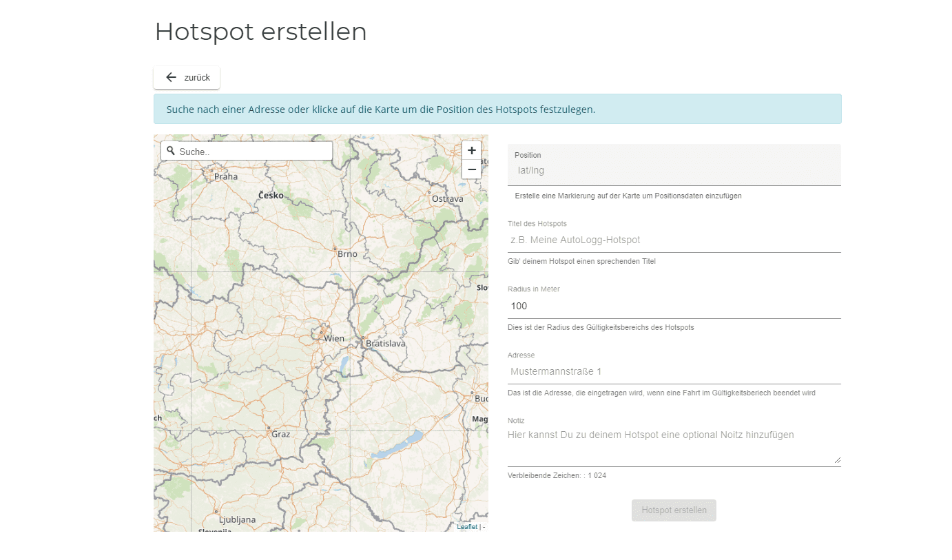The width and height of the screenshot is (952, 560).
Task: Click on Wien on the map
Action: (x=333, y=338)
